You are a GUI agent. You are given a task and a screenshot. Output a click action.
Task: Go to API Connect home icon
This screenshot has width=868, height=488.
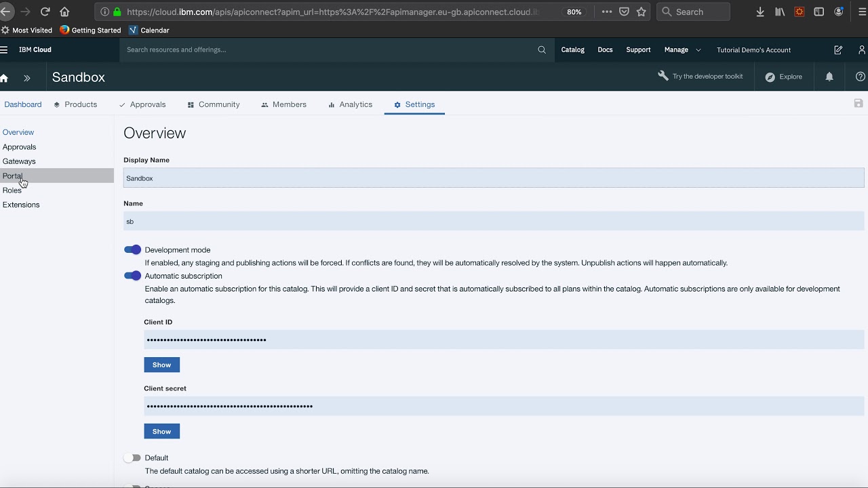click(4, 78)
